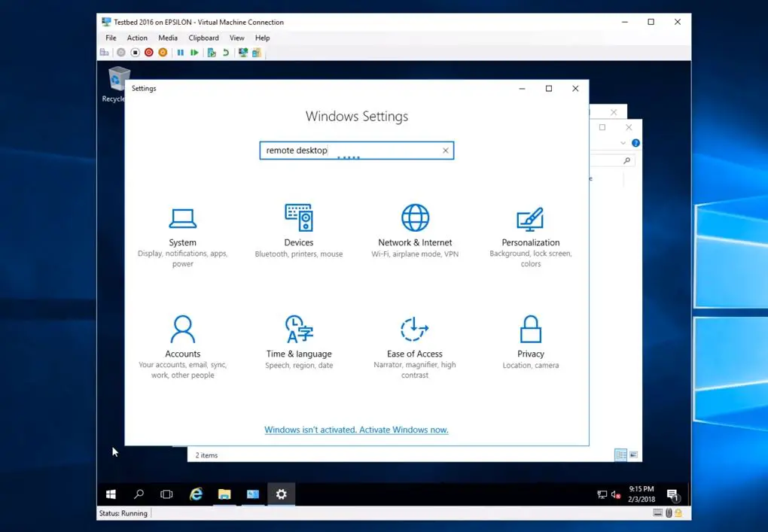Open Network & Internet settings
This screenshot has height=532, width=768.
click(415, 231)
